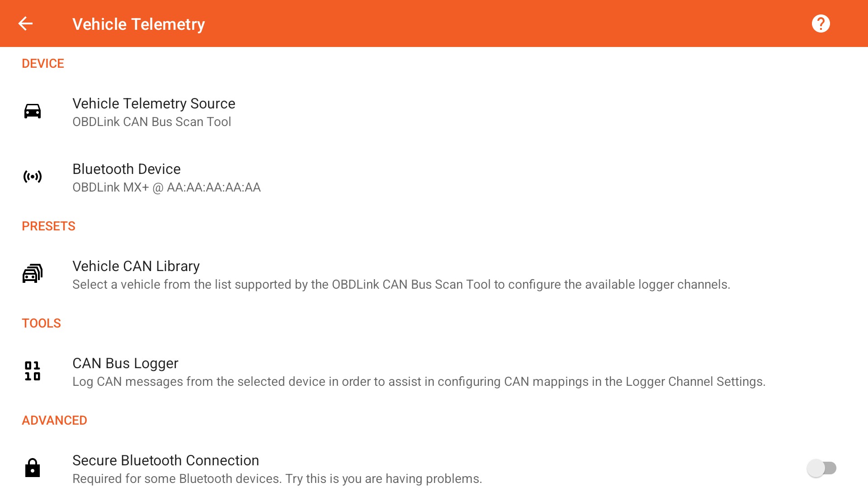Open help via the question mark icon

point(821,23)
